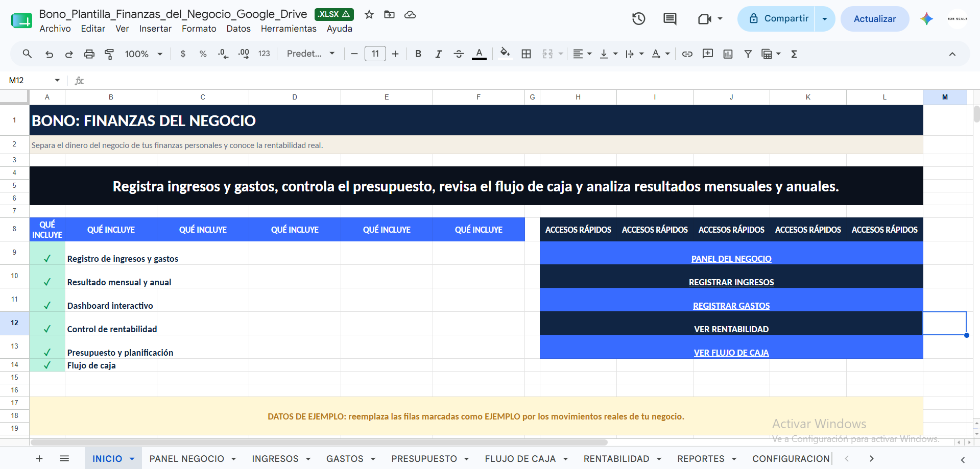Insert a chart
980x469 pixels.
(728, 54)
